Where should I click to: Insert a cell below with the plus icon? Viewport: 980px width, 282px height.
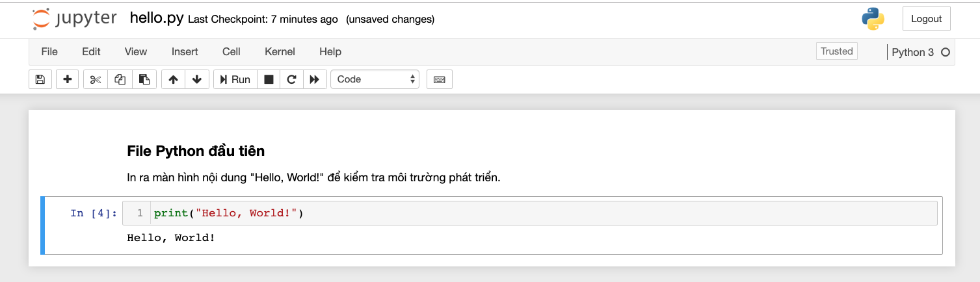click(x=68, y=79)
